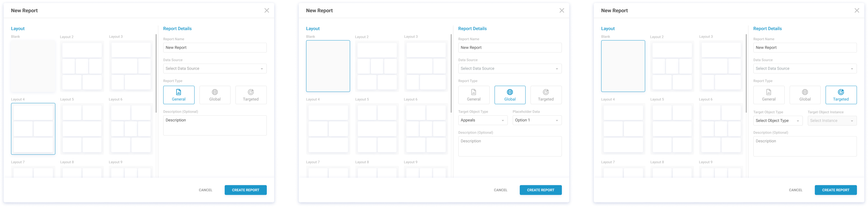Image resolution: width=868 pixels, height=207 pixels.
Task: Click the General document icon in the middle dialog
Action: pyautogui.click(x=473, y=92)
